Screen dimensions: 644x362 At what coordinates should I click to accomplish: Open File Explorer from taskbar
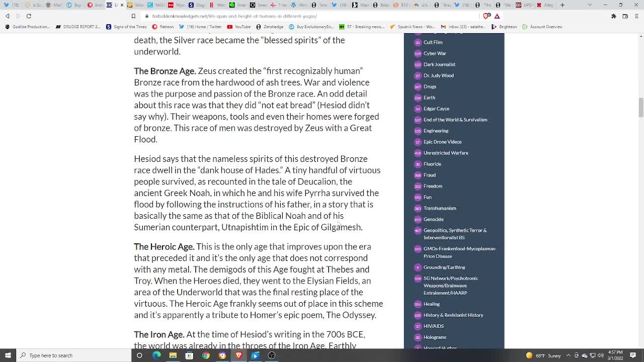[173, 355]
